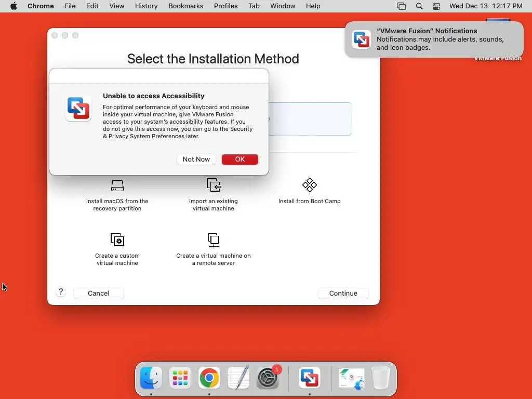Close the installer window with the first gray button
The image size is (532, 399).
pos(55,35)
